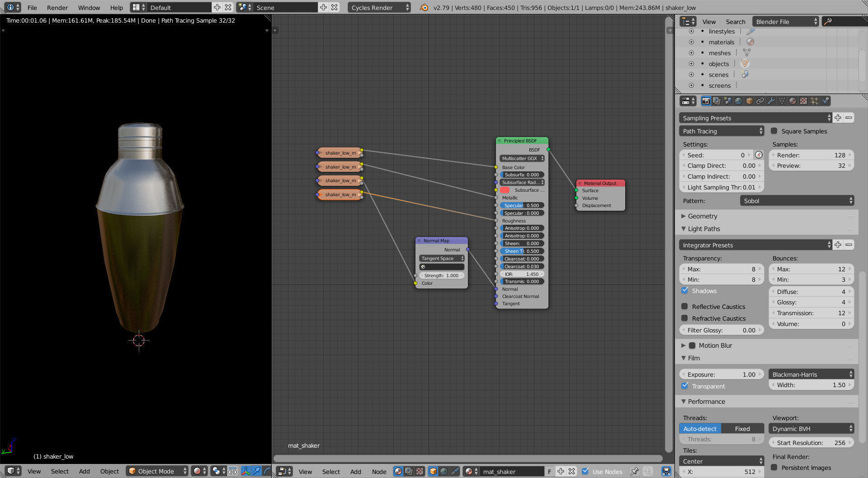Open the Object properties tab (orange cube)
Viewport: 868px width, 478px height.
[749, 101]
